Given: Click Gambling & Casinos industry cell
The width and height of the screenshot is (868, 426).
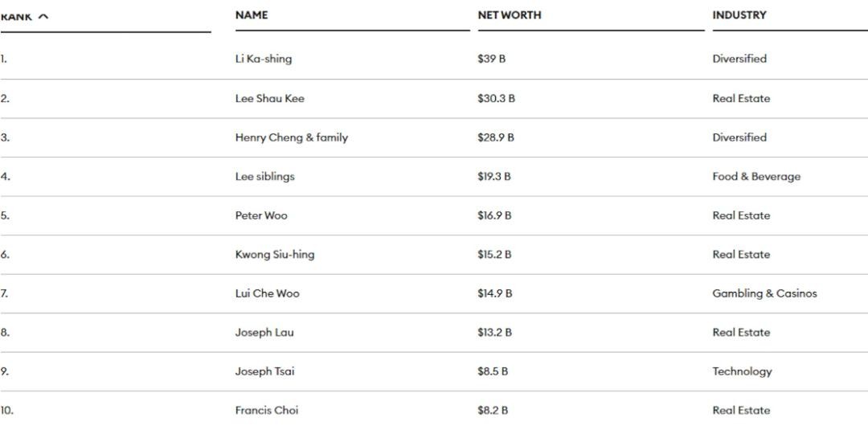Looking at the screenshot, I should pos(764,293).
